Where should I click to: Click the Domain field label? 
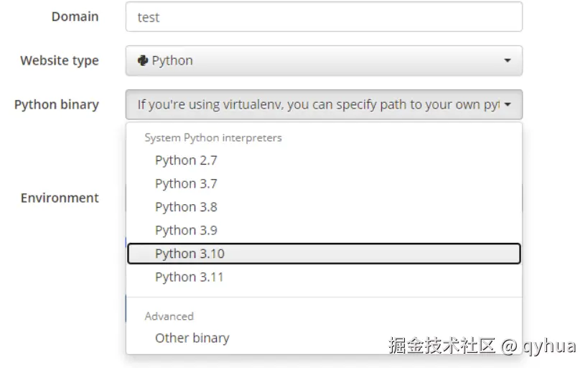coord(75,17)
